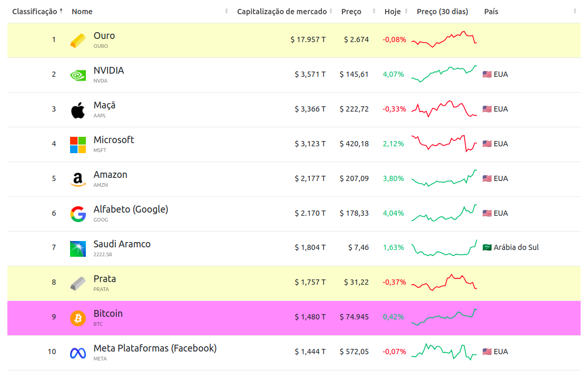Click the $ 2.170 T market cap

click(310, 213)
